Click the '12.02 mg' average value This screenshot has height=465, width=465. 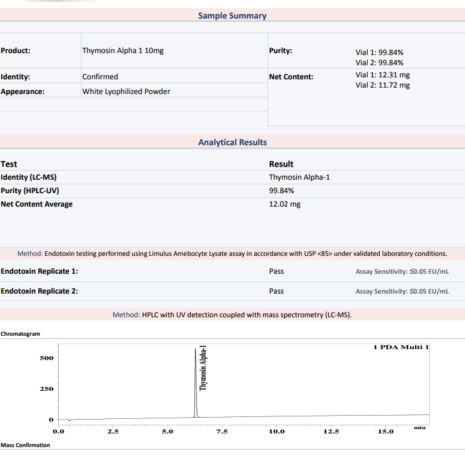tap(285, 204)
